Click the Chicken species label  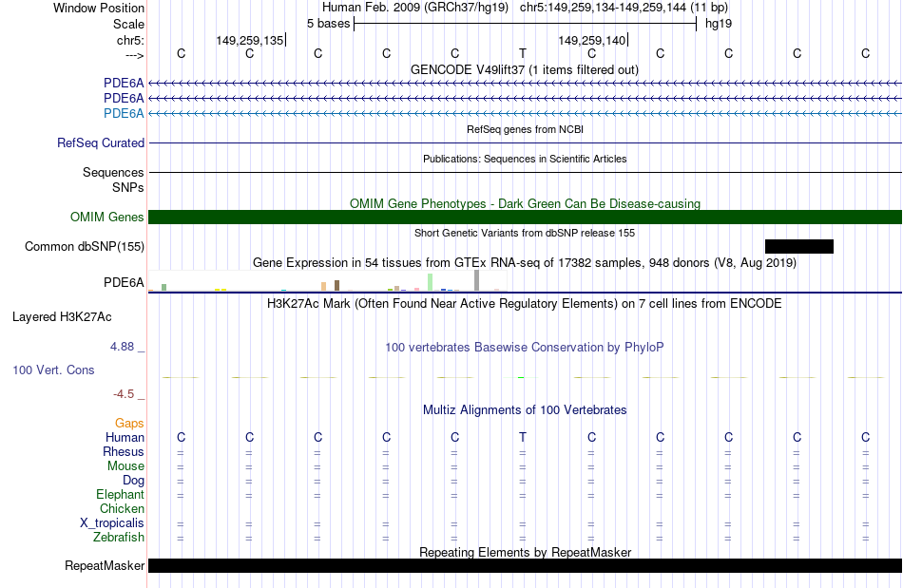click(122, 508)
